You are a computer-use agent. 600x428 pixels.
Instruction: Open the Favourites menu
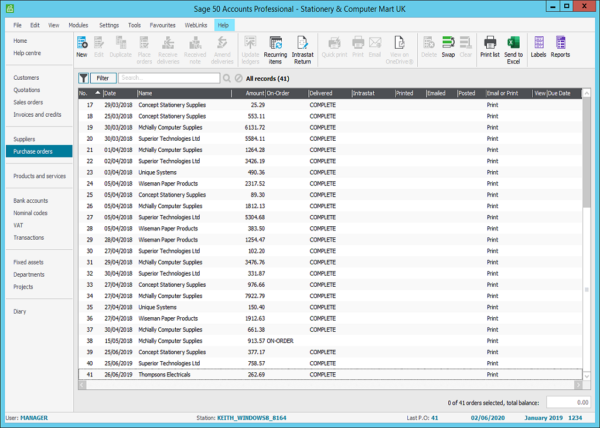tap(162, 23)
